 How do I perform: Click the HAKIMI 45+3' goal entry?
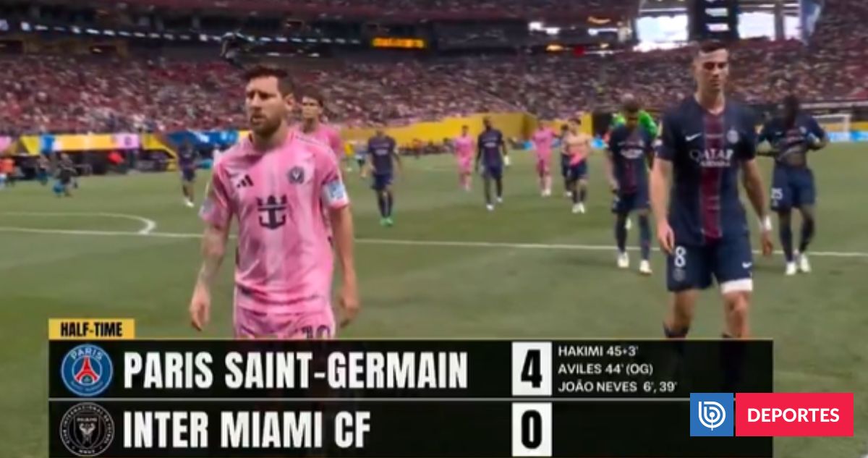tap(597, 350)
